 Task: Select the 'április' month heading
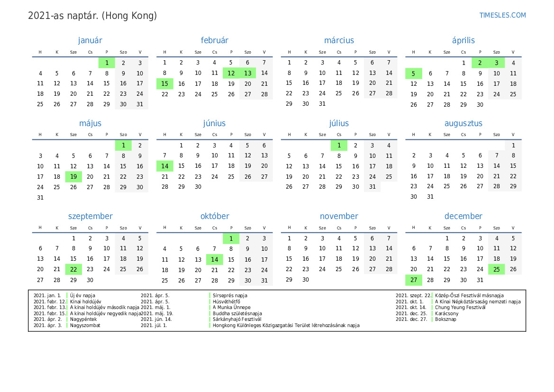coord(463,41)
